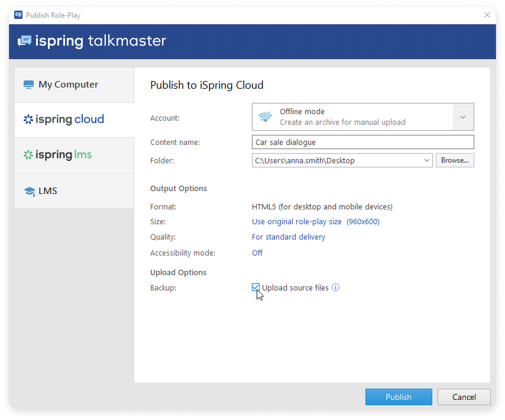This screenshot has height=420, width=505.
Task: Click the Publish Role-Play title bar icon
Action: tap(18, 15)
